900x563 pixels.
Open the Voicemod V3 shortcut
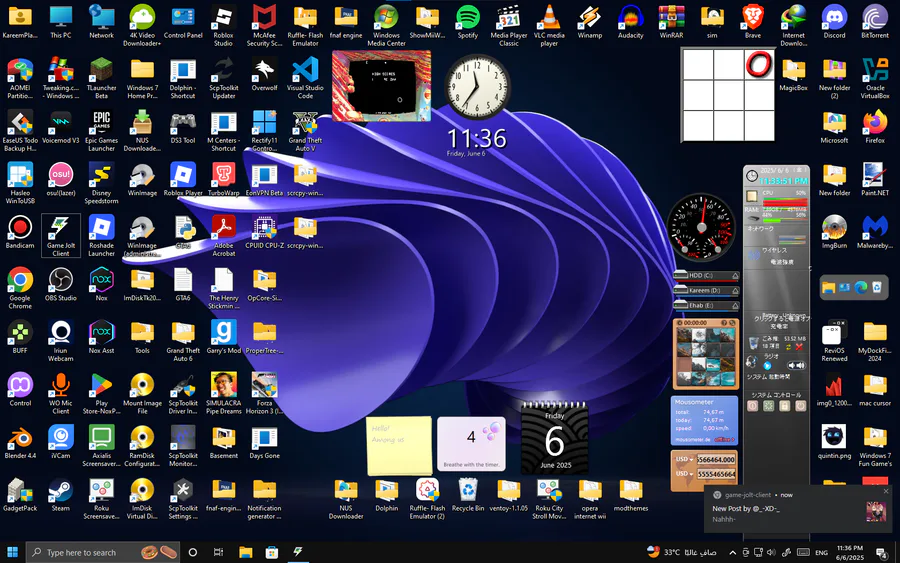click(60, 127)
